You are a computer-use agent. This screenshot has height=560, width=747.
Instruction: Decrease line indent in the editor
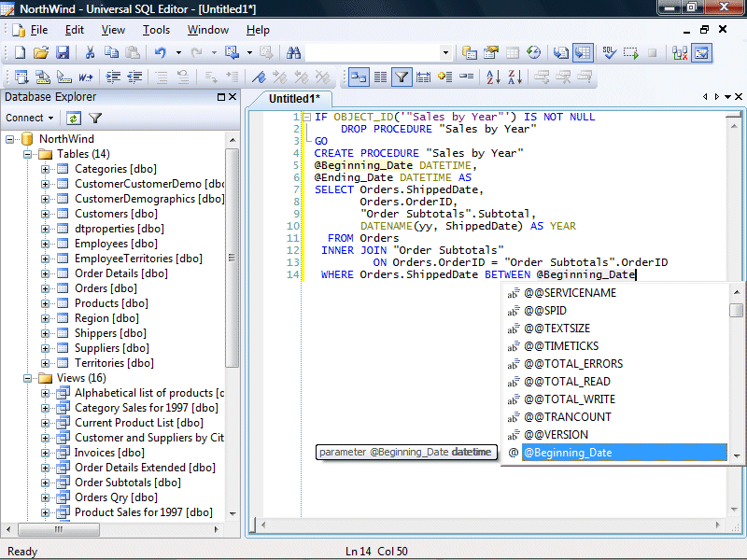click(x=134, y=77)
